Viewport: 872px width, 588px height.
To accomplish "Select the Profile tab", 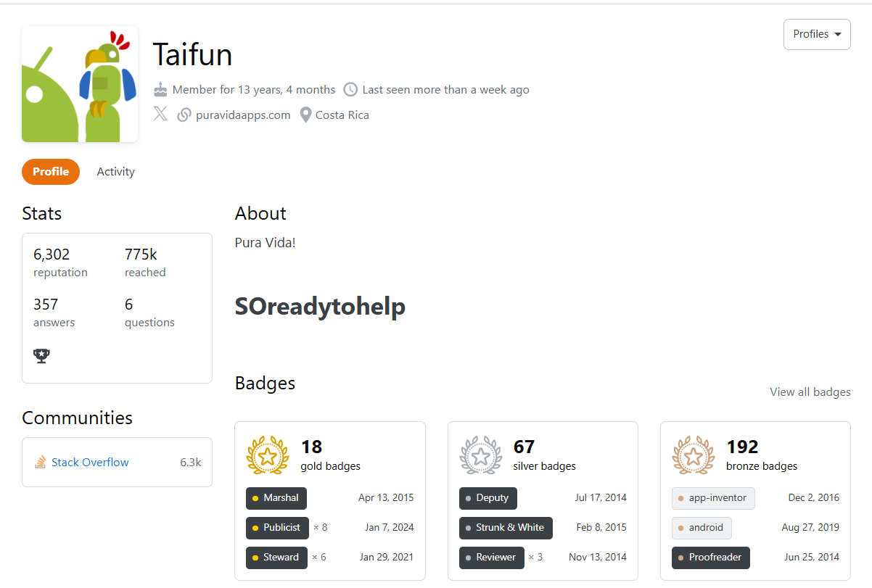I will click(51, 172).
